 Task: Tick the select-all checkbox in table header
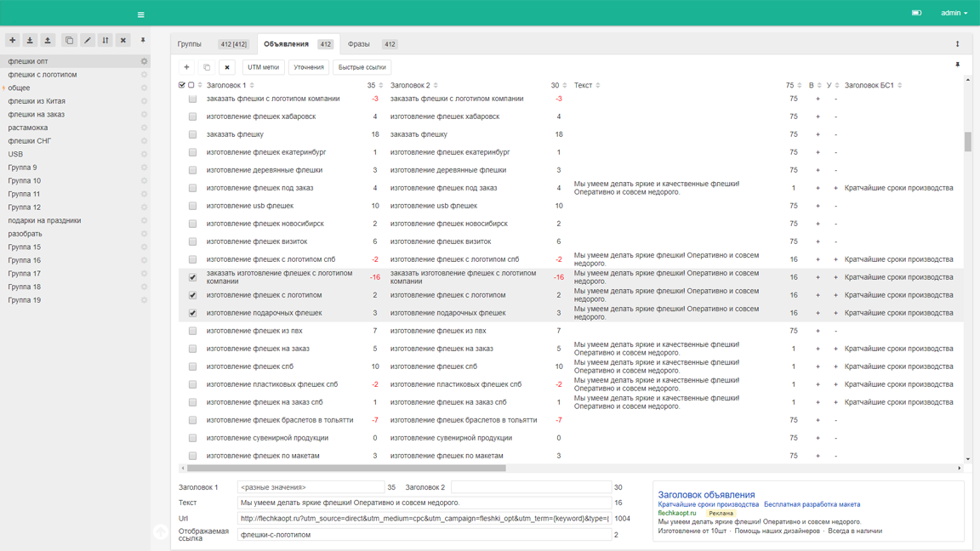tap(182, 85)
